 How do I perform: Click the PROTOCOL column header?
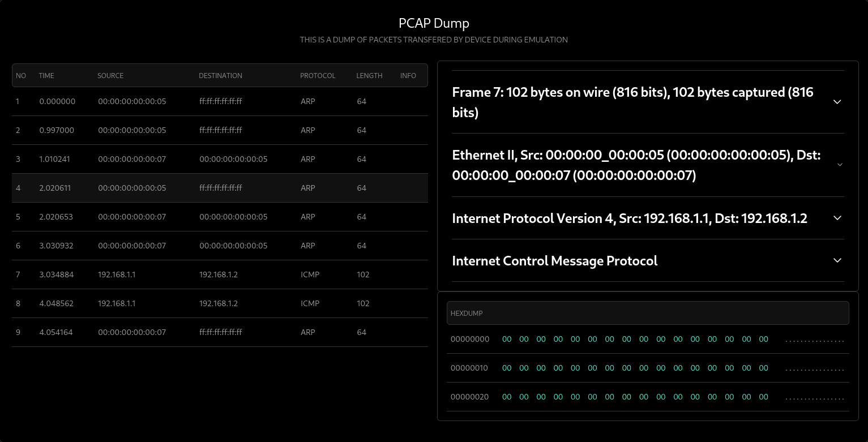318,75
